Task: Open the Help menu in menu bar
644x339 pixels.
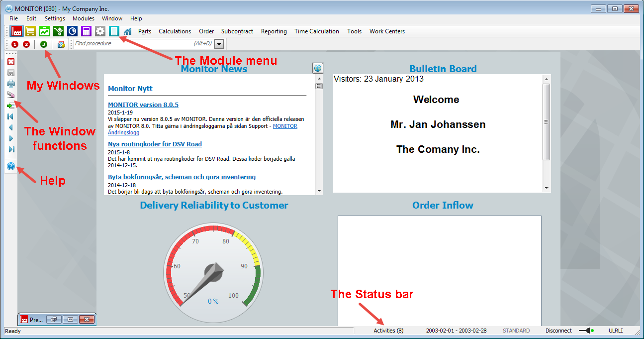Action: tap(136, 18)
